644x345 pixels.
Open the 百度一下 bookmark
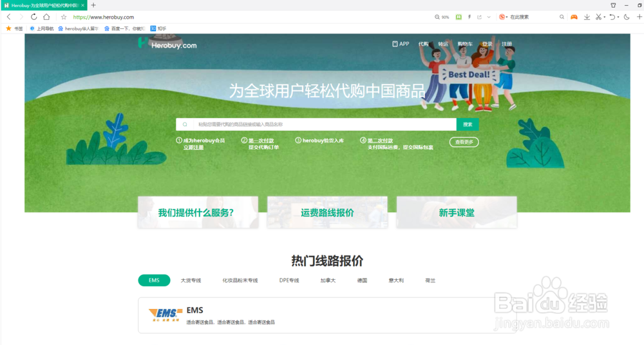(x=124, y=28)
